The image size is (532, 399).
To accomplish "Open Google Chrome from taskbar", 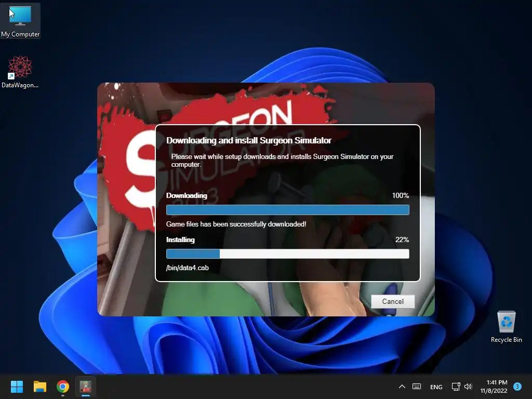I will point(63,387).
